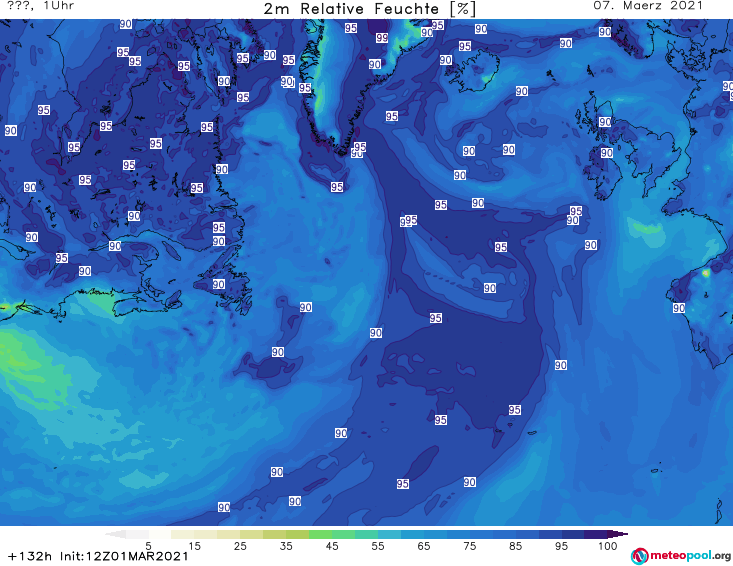
Task: Click the "+132h Init:12Z01MAR2021" forecast label
Action: pyautogui.click(x=98, y=556)
